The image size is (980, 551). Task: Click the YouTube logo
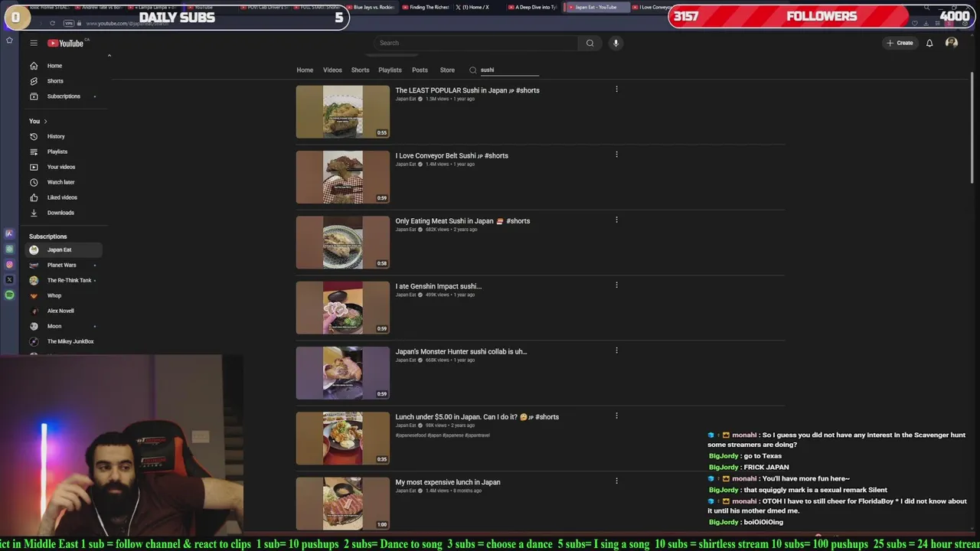click(66, 43)
